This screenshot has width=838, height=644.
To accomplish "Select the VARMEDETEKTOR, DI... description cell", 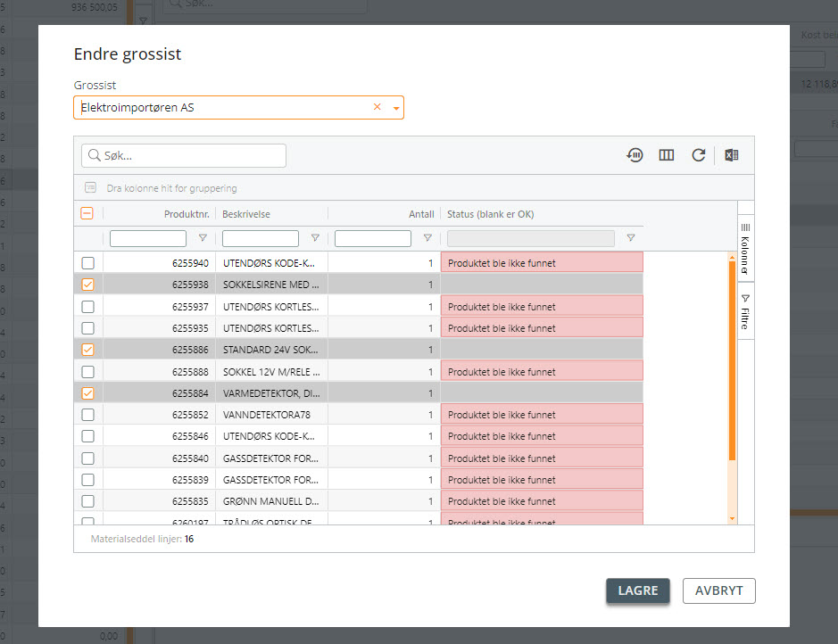I will (x=271, y=393).
